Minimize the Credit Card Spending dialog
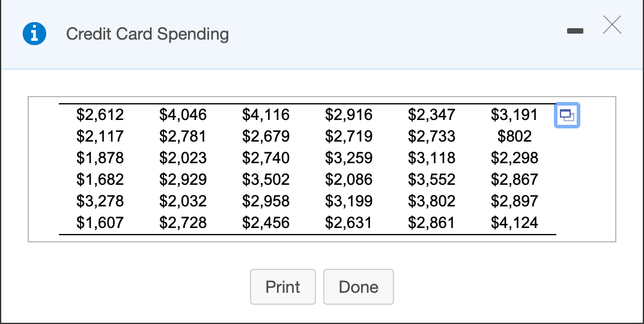Viewport: 644px width, 324px height. (575, 31)
